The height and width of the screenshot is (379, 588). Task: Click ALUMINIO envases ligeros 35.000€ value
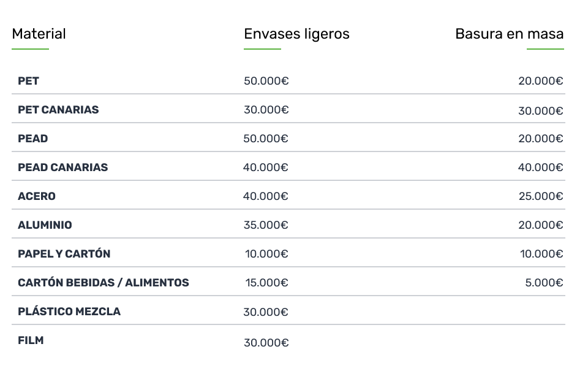tap(266, 225)
